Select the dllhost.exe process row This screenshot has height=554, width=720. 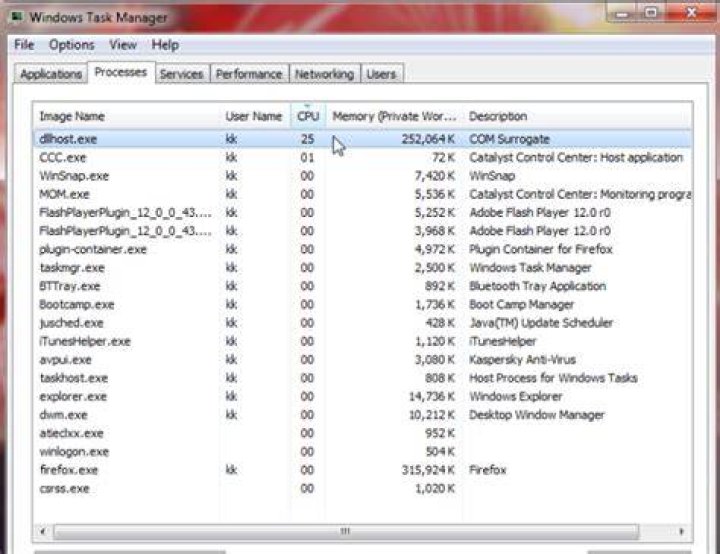tap(363, 139)
